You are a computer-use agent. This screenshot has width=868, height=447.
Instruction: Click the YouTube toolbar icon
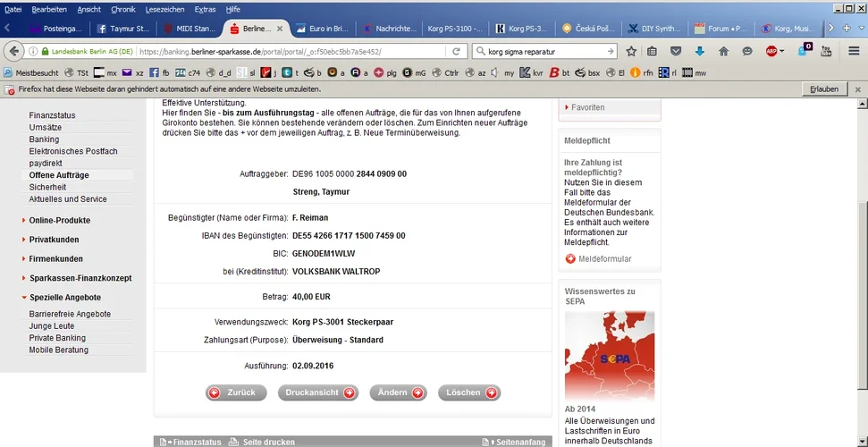pyautogui.click(x=825, y=52)
